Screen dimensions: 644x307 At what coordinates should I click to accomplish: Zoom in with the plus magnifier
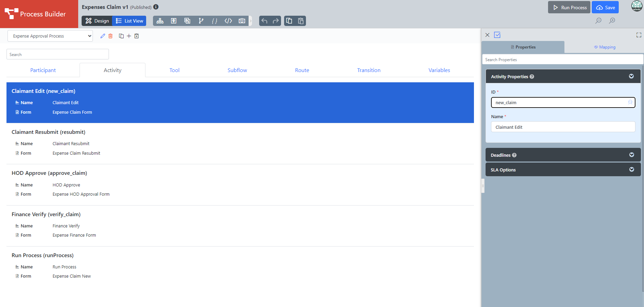click(x=612, y=20)
